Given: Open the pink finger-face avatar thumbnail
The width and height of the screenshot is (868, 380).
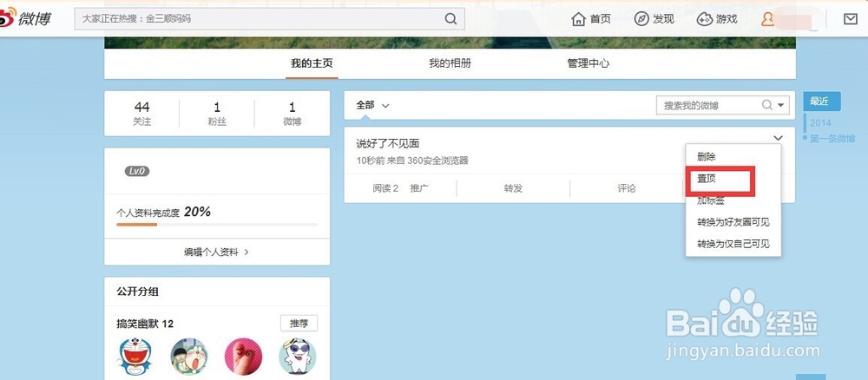Looking at the screenshot, I should (x=244, y=357).
